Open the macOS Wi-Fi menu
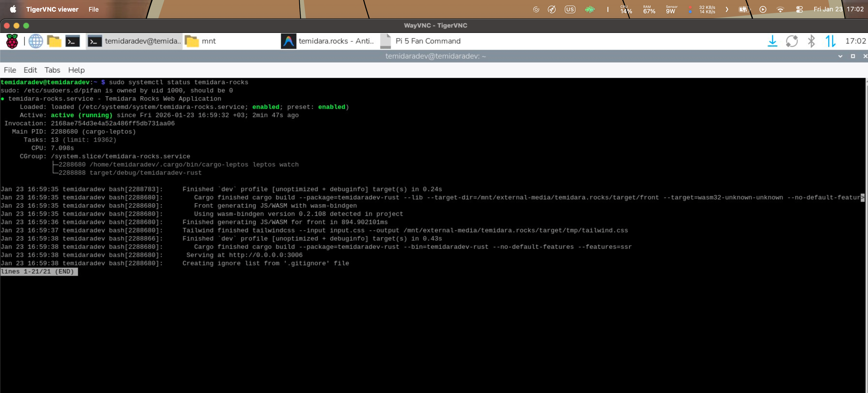 pyautogui.click(x=780, y=9)
